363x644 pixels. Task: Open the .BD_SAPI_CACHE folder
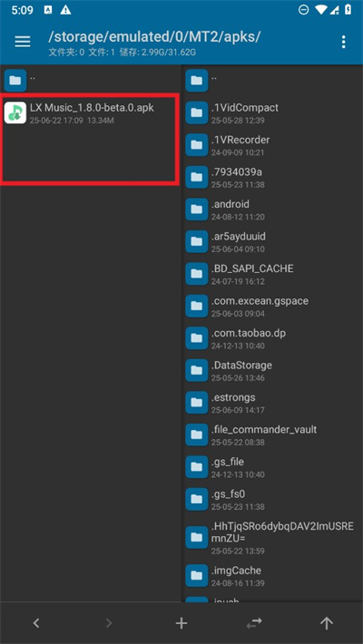272,274
